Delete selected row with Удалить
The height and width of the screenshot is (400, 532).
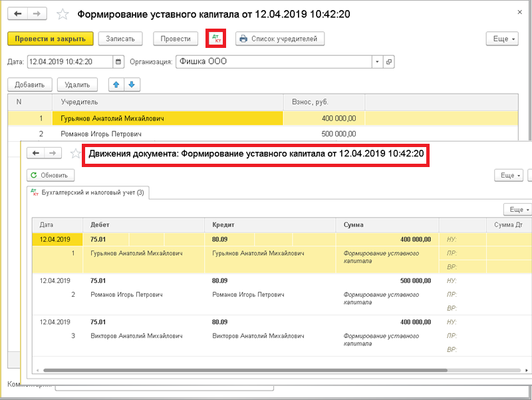click(x=77, y=85)
